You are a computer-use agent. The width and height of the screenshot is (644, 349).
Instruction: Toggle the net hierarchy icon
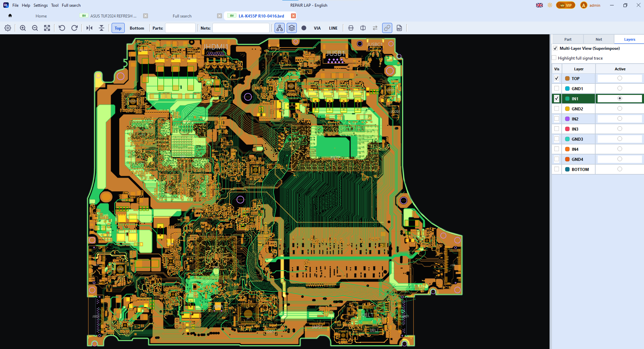pos(280,28)
